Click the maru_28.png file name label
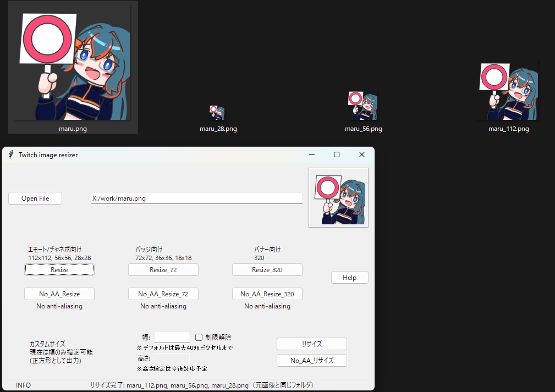Viewport: 555px width, 392px height. coord(218,129)
